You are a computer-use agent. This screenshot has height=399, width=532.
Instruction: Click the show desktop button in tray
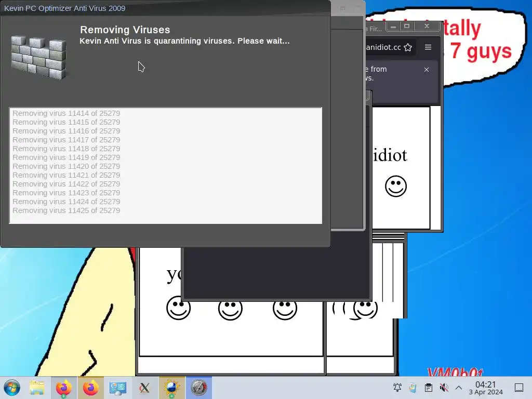click(x=519, y=388)
